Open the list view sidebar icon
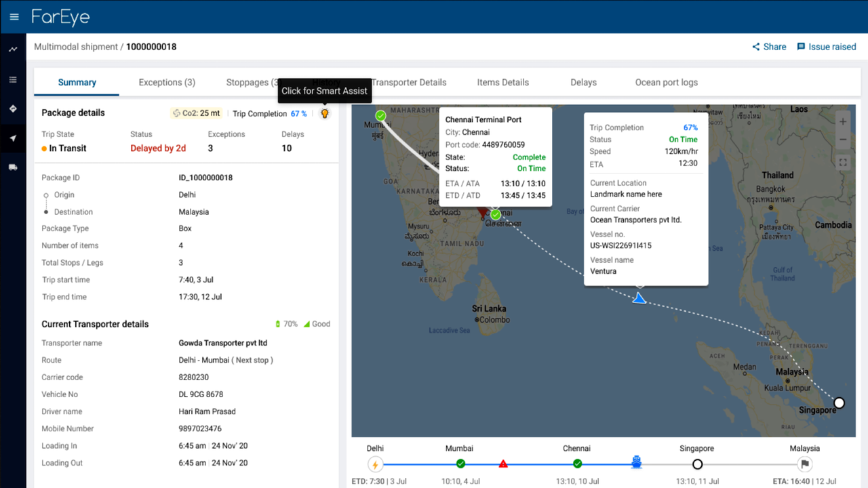 click(13, 79)
